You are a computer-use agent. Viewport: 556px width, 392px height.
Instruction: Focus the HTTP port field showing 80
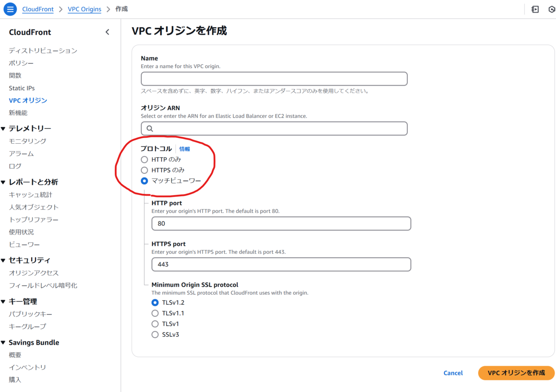pos(281,223)
